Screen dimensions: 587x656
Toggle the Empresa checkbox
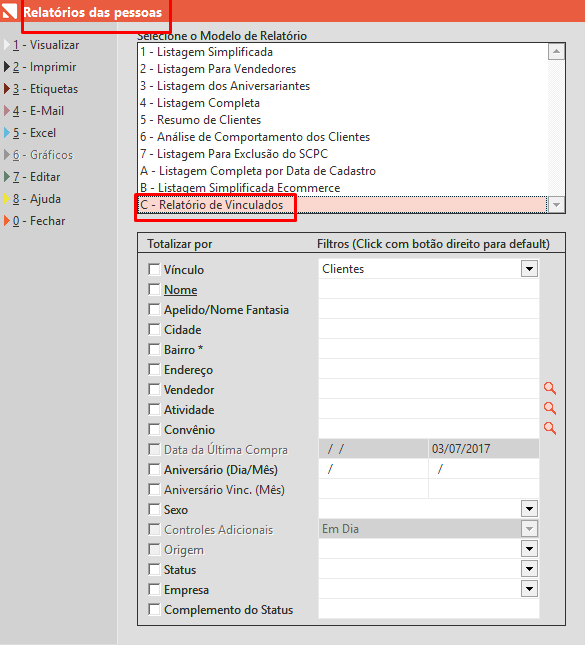tap(154, 589)
